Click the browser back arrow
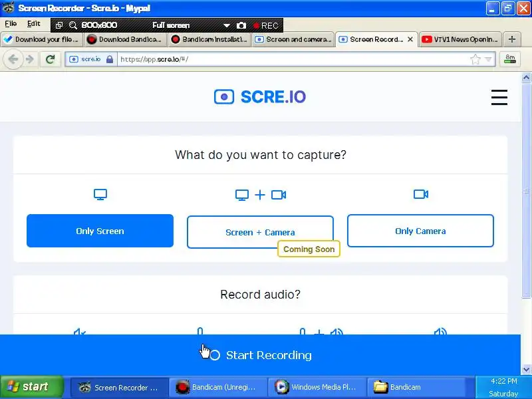This screenshot has height=399, width=532. tap(13, 59)
